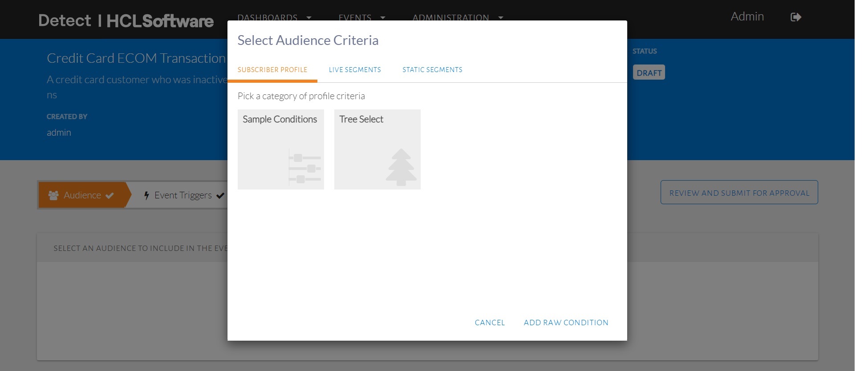Choose the Sample Conditions category title
This screenshot has height=371, width=868.
coord(280,119)
